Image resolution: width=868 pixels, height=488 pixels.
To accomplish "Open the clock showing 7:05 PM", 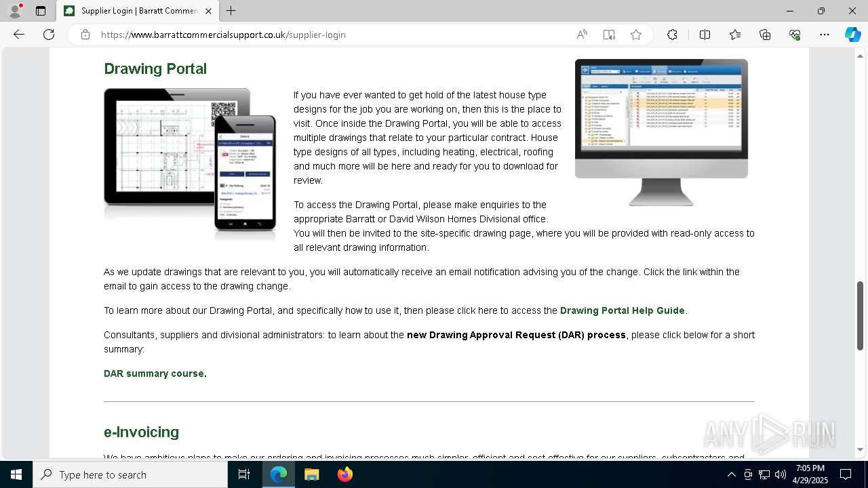I will point(810,474).
